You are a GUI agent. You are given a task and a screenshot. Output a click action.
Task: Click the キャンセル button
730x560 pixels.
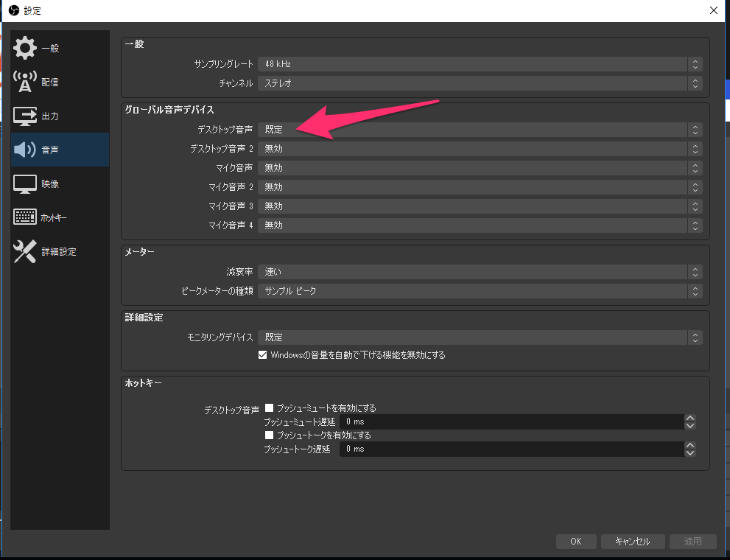[x=632, y=542]
